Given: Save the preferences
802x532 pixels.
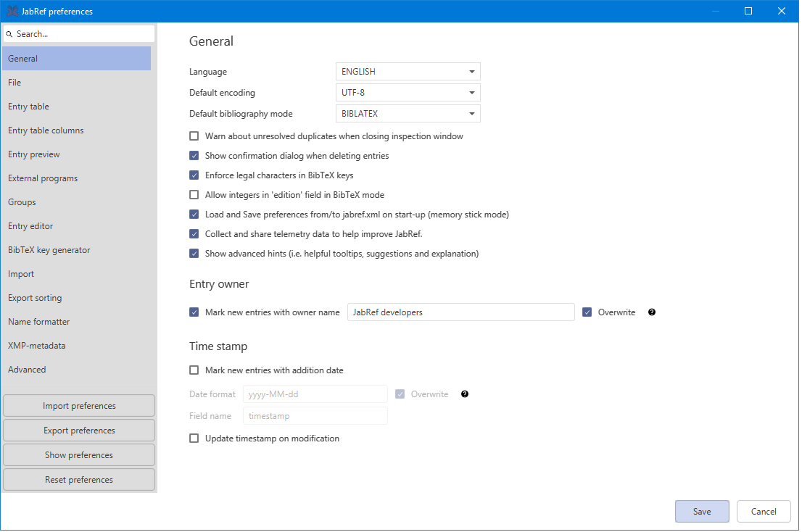Looking at the screenshot, I should pyautogui.click(x=702, y=512).
